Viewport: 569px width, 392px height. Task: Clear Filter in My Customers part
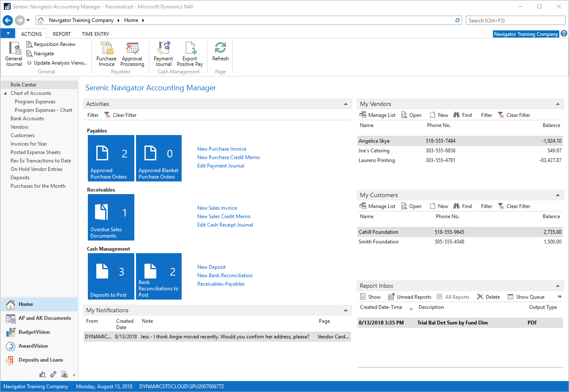coord(514,206)
